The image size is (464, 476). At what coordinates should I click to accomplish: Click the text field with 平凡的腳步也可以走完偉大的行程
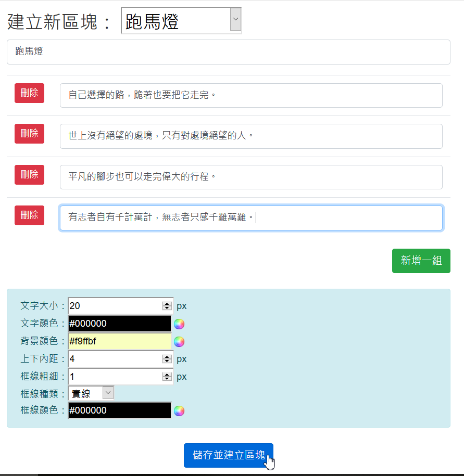click(251, 177)
